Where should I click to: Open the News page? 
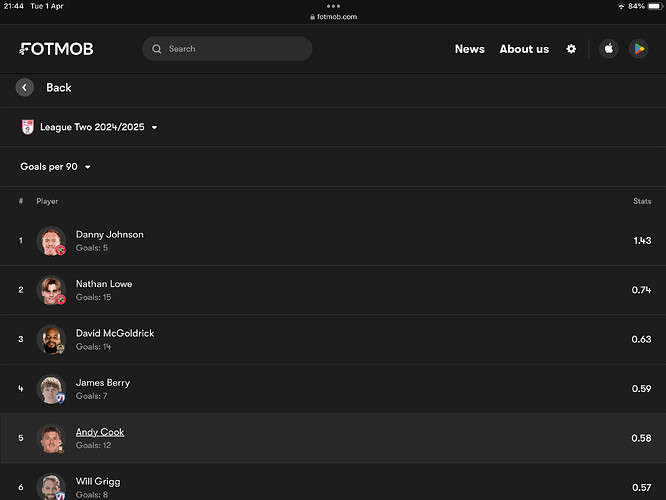[469, 49]
